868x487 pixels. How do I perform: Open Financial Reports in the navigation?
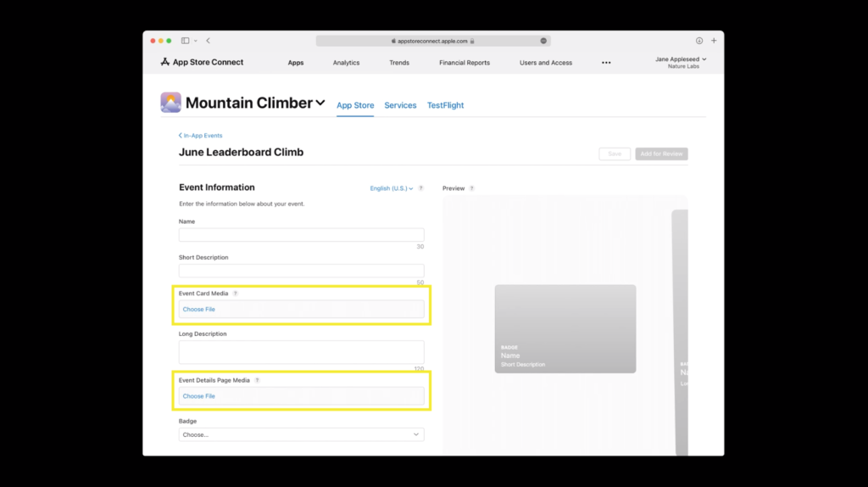click(x=465, y=63)
